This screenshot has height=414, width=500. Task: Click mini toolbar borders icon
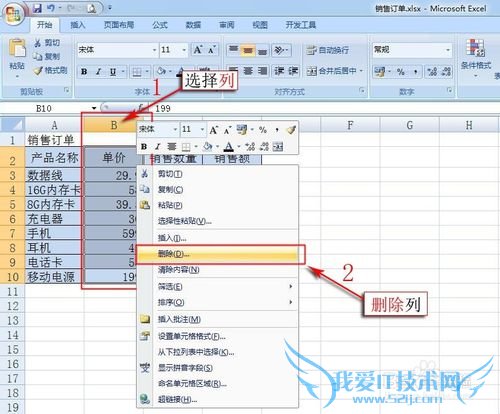click(186, 146)
